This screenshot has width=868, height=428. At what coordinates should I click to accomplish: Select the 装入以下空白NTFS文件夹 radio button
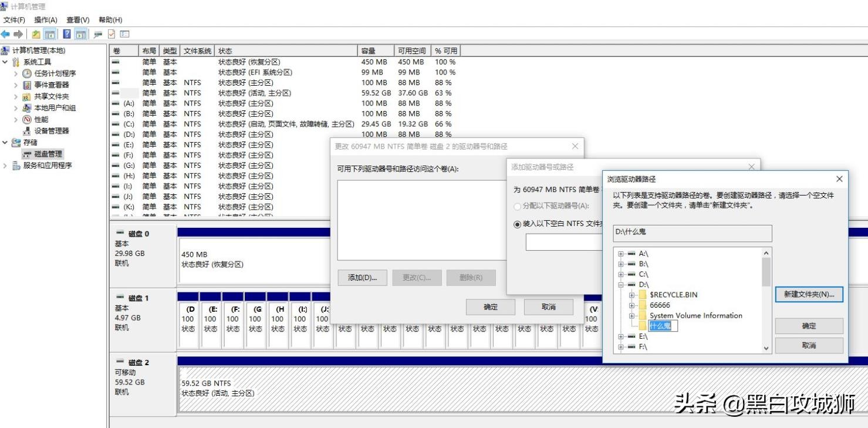coord(517,225)
